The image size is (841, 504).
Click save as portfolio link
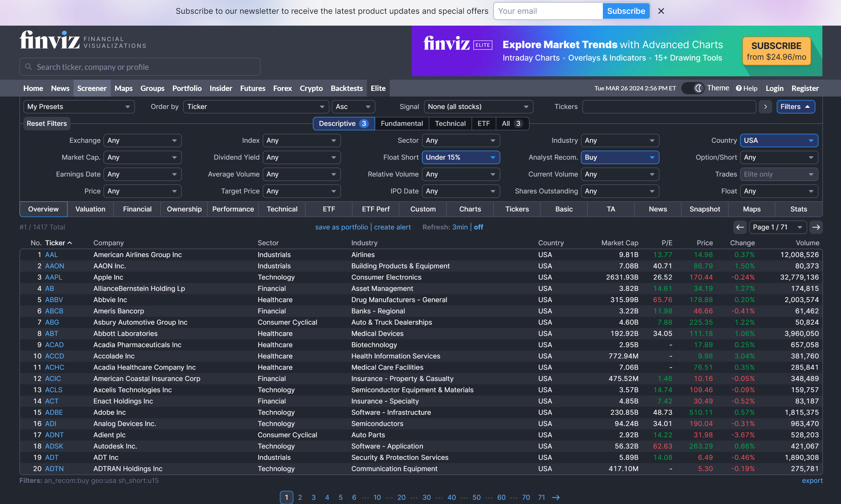pos(341,227)
